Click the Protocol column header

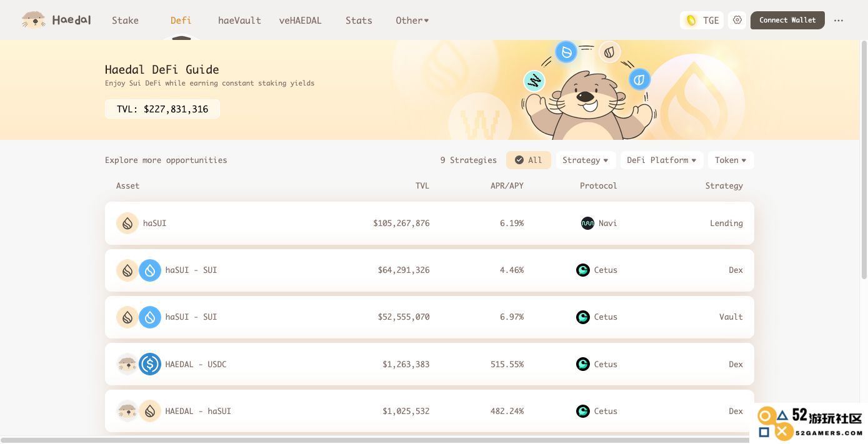pos(598,185)
